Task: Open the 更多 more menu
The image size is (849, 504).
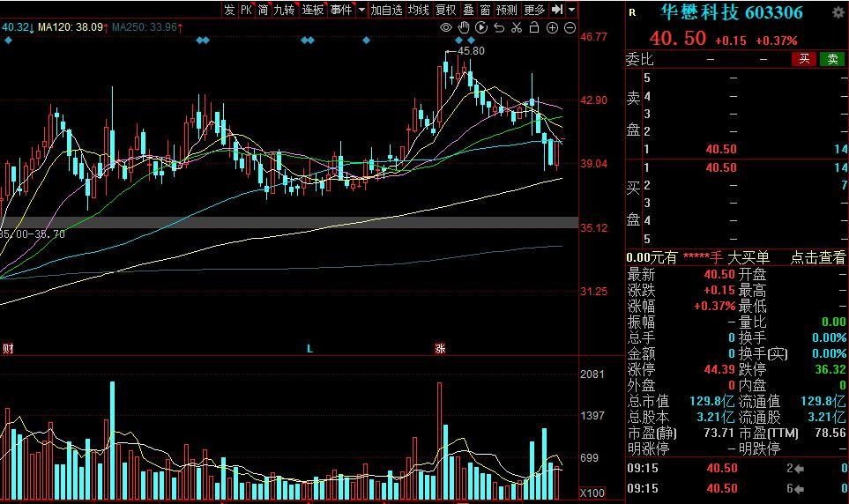Action: click(x=534, y=9)
